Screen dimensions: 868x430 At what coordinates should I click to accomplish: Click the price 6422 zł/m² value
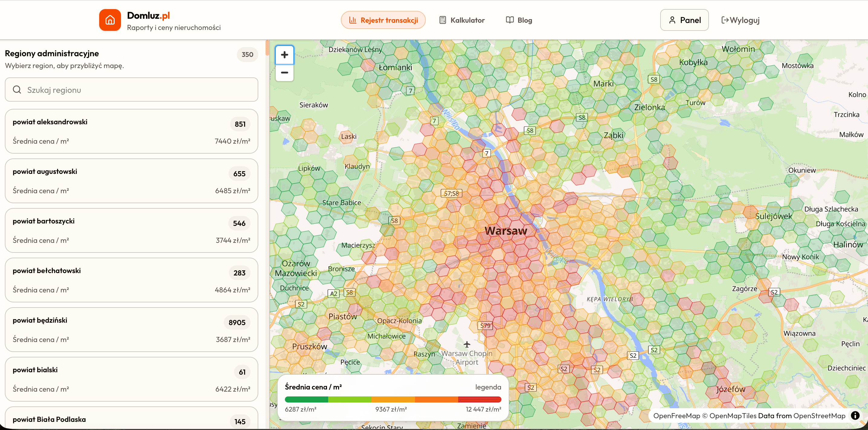coord(233,389)
